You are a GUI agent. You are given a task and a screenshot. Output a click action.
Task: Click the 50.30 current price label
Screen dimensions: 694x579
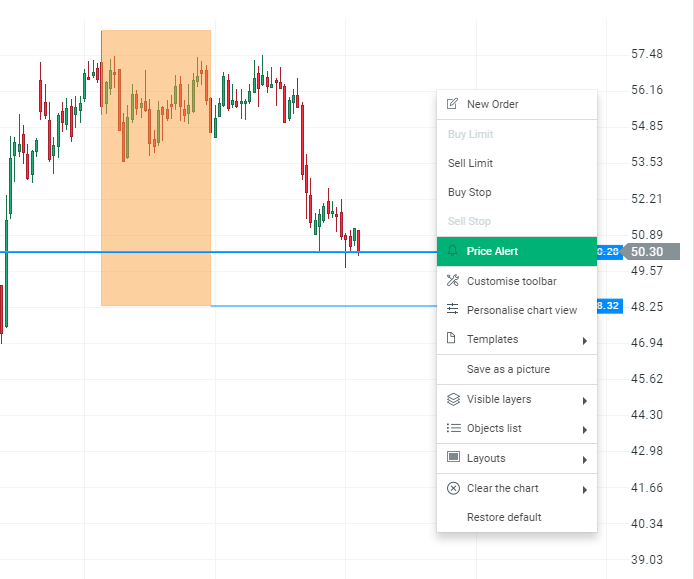click(x=647, y=252)
